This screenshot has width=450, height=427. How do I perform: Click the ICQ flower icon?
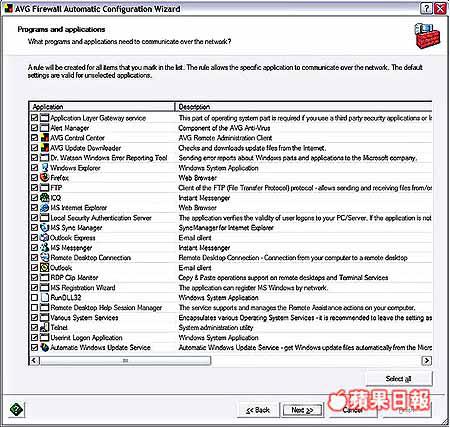coord(44,198)
